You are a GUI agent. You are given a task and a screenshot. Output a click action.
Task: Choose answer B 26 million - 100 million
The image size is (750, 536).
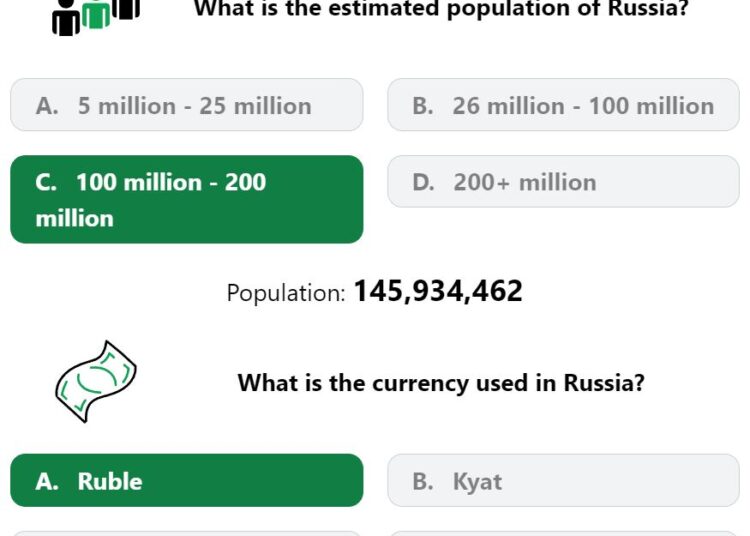pos(563,105)
